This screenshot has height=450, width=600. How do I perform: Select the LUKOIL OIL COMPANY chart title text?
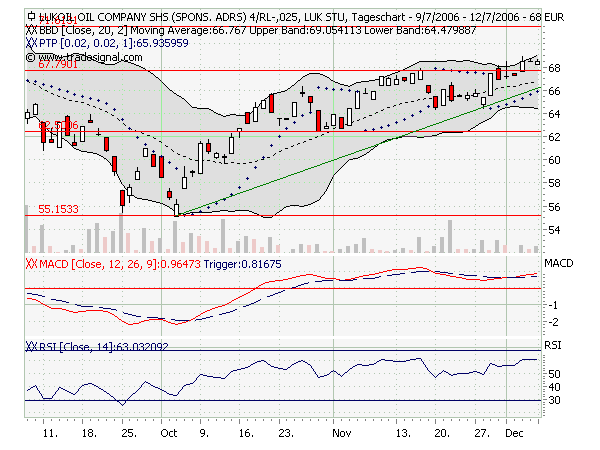coord(302,17)
